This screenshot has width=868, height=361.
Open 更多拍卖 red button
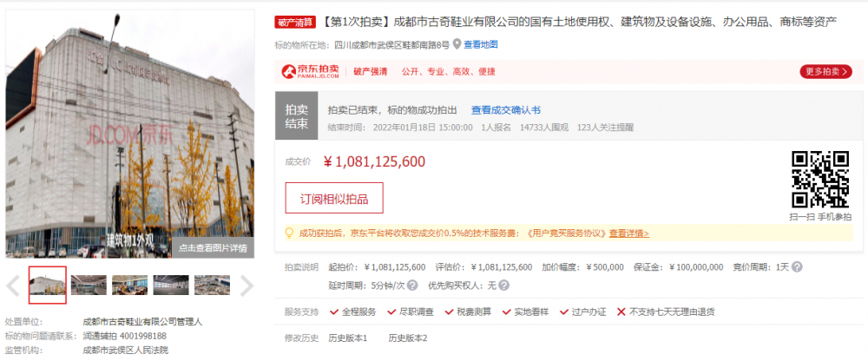pos(825,71)
